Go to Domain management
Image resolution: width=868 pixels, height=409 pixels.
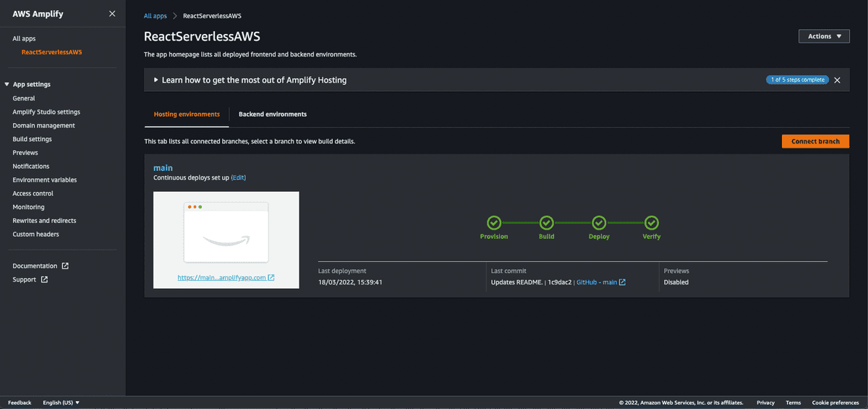click(43, 125)
